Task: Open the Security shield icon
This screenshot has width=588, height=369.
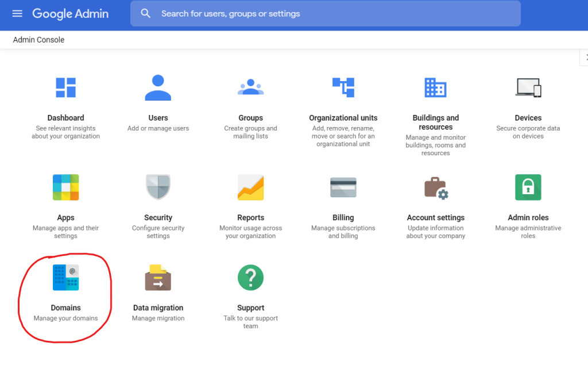Action: coord(158,187)
